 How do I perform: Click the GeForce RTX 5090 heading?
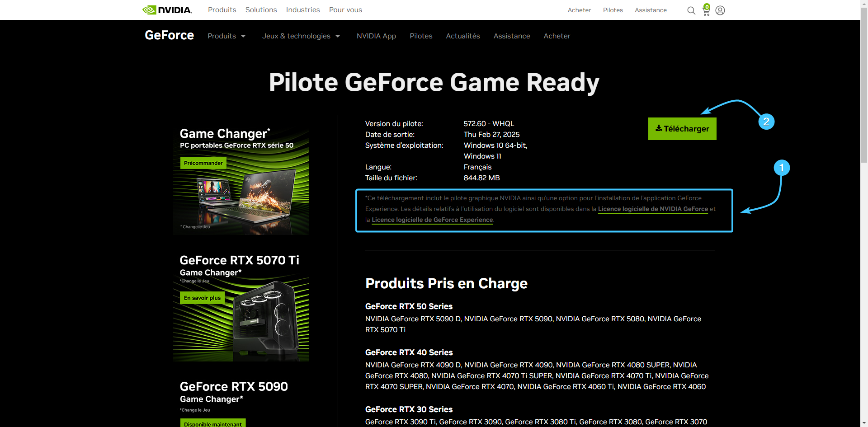(234, 386)
